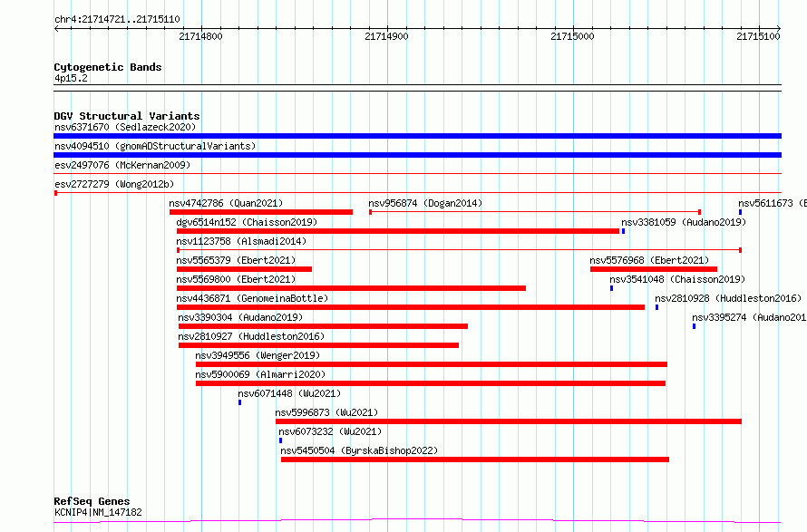Open the nsv5565379 (Ebert2021) label
Image resolution: width=807 pixels, height=532 pixels.
[237, 260]
